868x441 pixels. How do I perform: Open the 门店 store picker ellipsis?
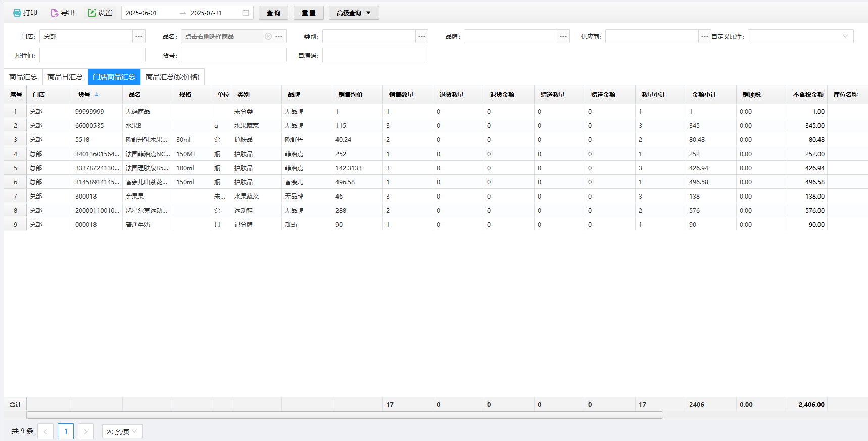click(139, 36)
